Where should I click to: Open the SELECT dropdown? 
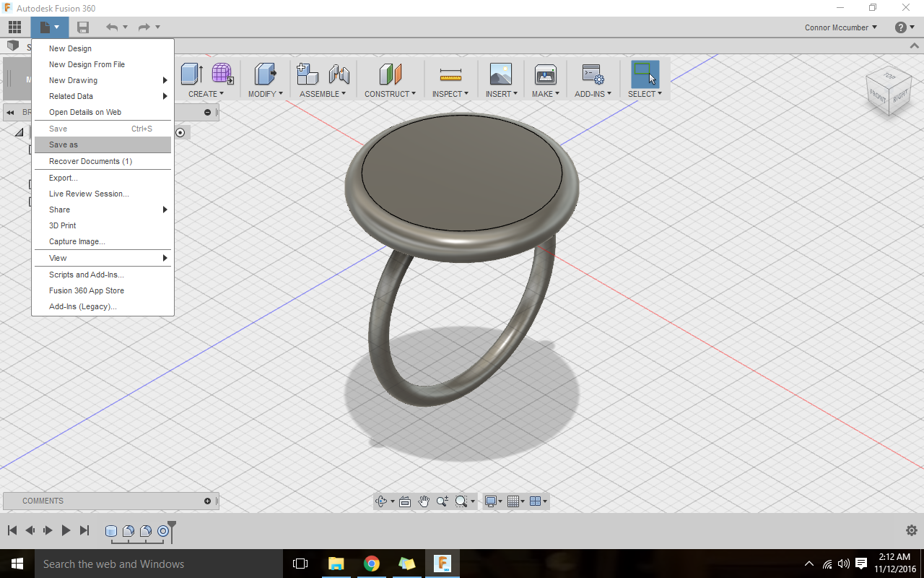[x=645, y=94]
